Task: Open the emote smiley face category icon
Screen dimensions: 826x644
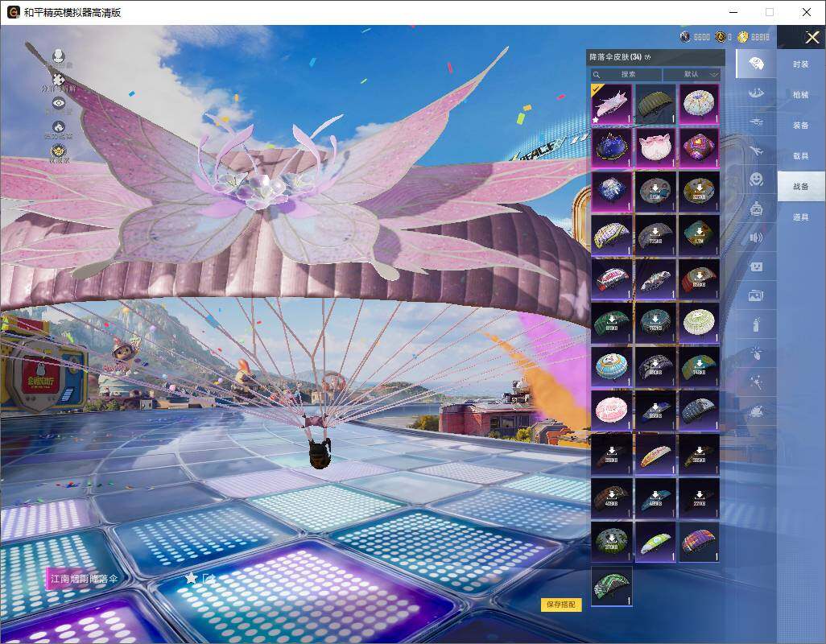Action: tap(756, 180)
